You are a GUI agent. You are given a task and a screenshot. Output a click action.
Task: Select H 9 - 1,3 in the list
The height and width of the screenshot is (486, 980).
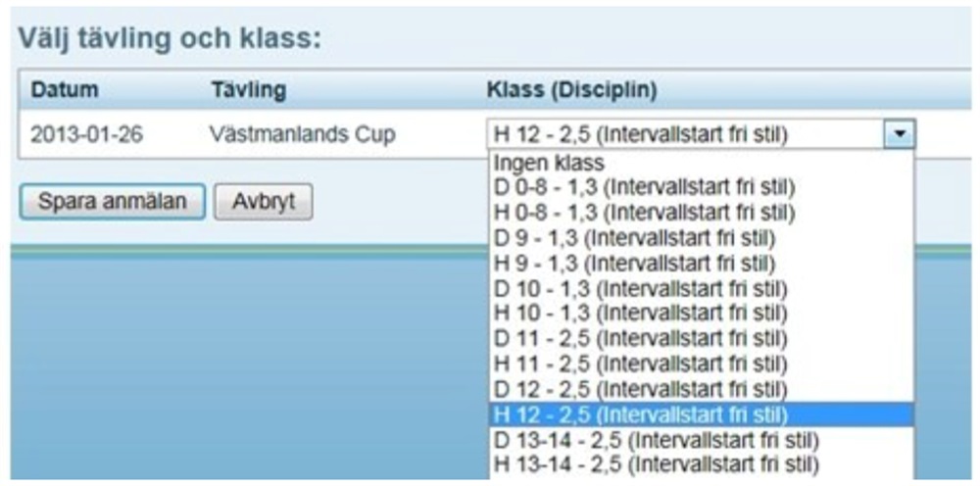pyautogui.click(x=702, y=263)
